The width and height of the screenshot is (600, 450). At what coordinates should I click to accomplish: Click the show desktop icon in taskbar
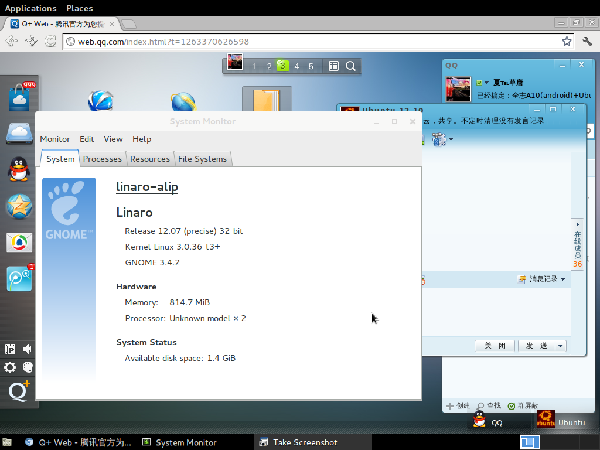point(7,442)
